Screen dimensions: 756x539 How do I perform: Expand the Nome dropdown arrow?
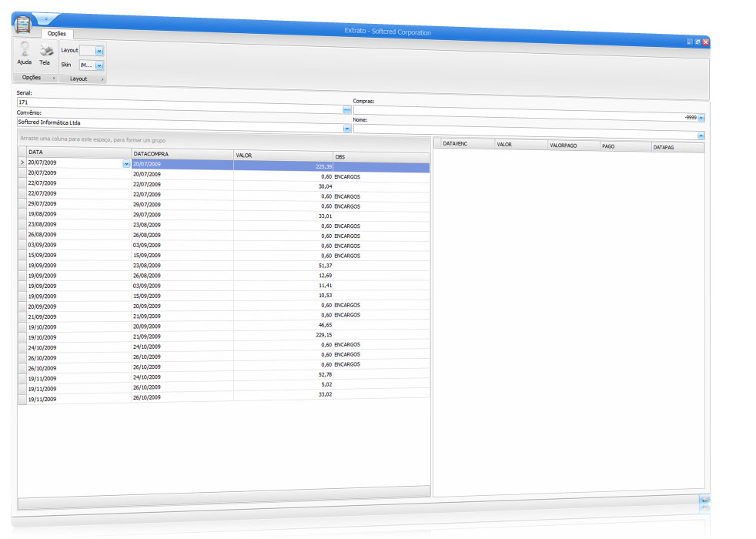[701, 136]
